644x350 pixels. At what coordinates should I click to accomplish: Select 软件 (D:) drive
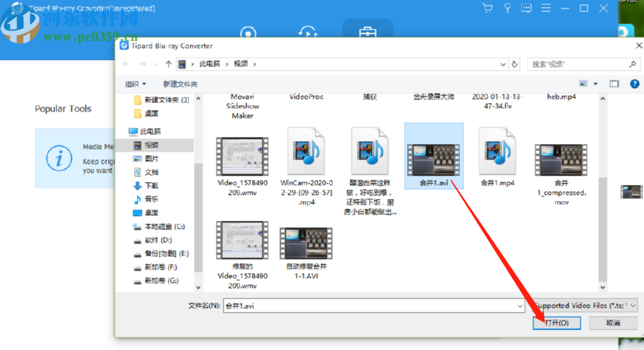153,240
